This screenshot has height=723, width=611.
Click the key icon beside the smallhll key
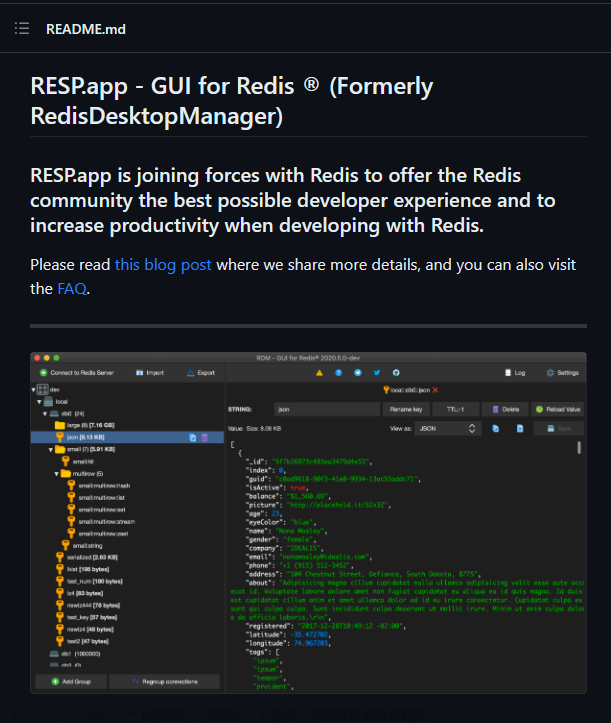tap(65, 462)
